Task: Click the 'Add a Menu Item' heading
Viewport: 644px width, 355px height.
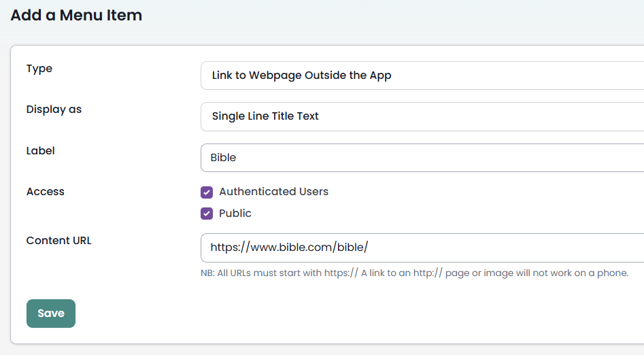Action: click(76, 15)
